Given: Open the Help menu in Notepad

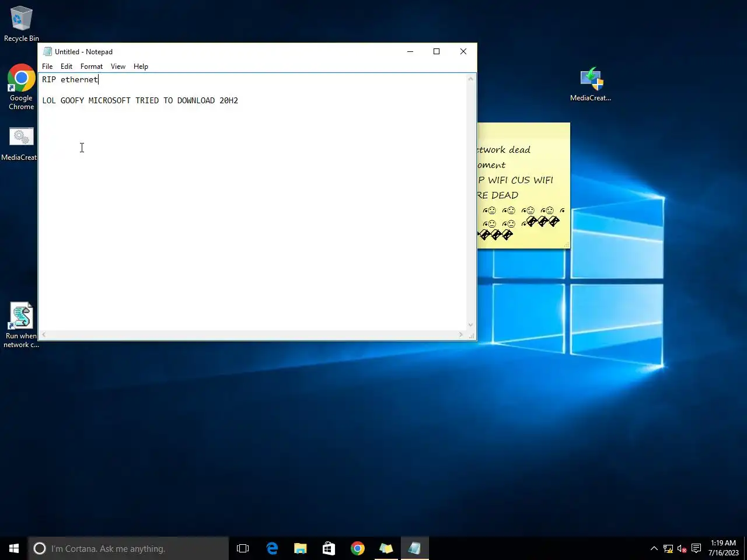Looking at the screenshot, I should [x=141, y=66].
